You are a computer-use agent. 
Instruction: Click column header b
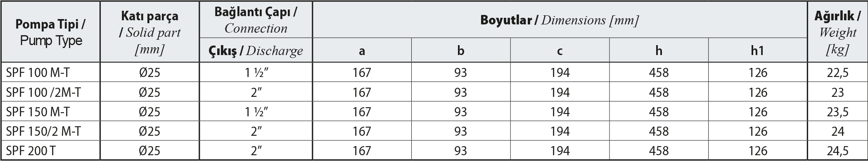[461, 50]
